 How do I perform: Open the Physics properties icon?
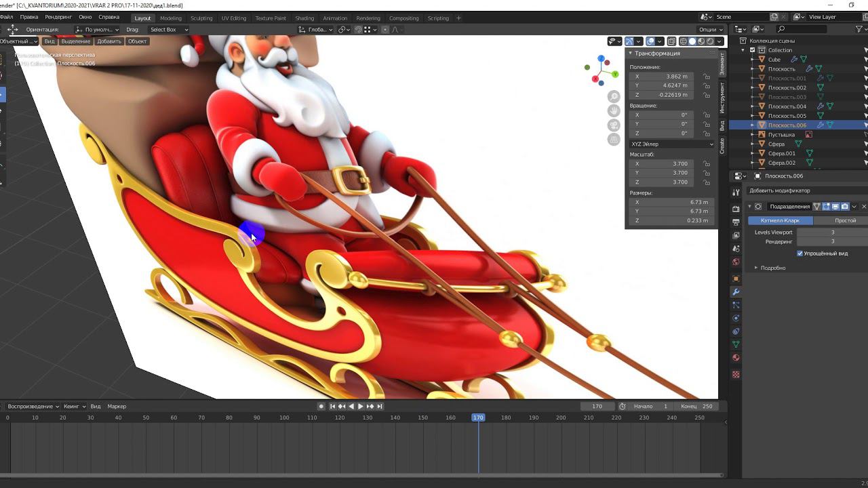tap(736, 318)
